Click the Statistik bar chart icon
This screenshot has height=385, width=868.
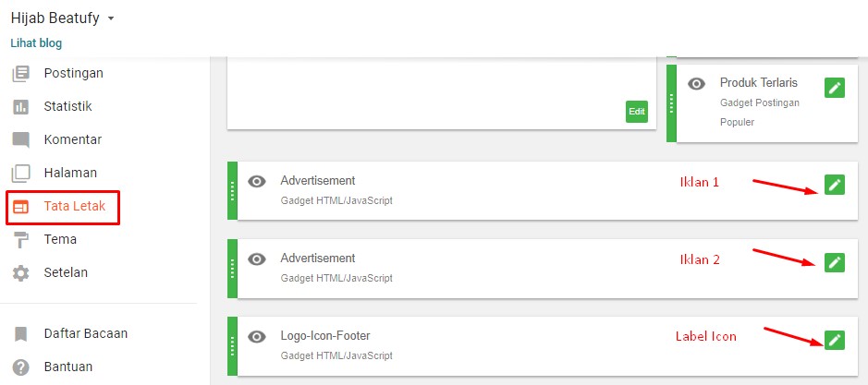point(20,106)
